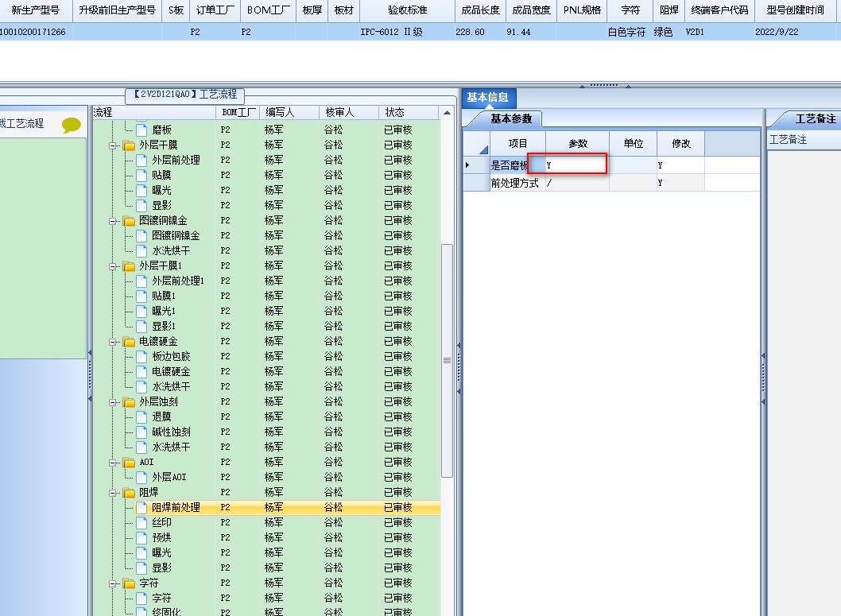Click document icon beside 退膜

(141, 417)
